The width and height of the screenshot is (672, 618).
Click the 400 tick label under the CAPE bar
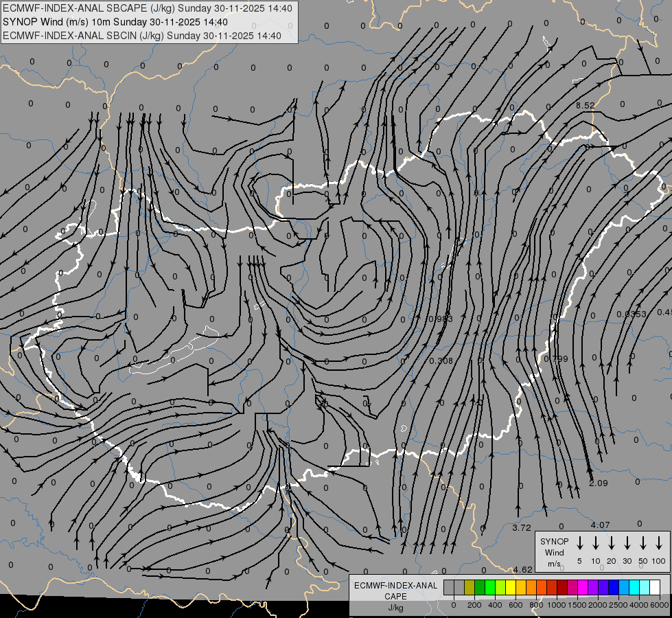point(495,605)
